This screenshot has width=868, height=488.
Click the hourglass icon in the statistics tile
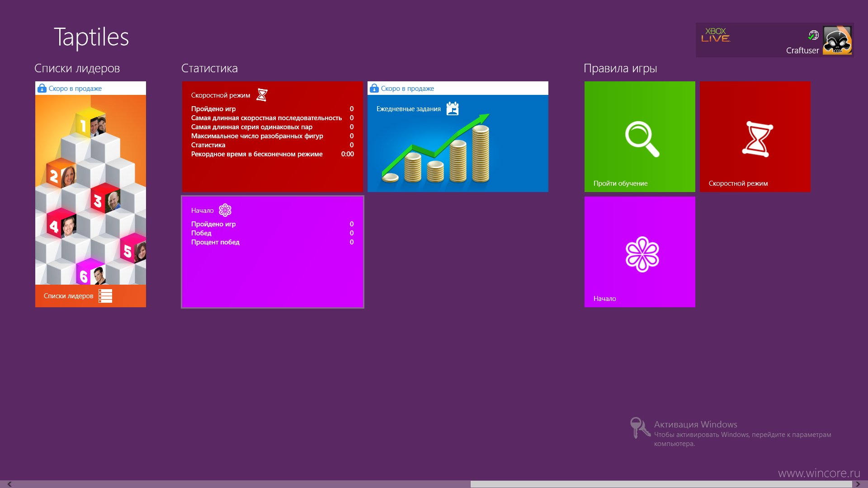point(262,95)
